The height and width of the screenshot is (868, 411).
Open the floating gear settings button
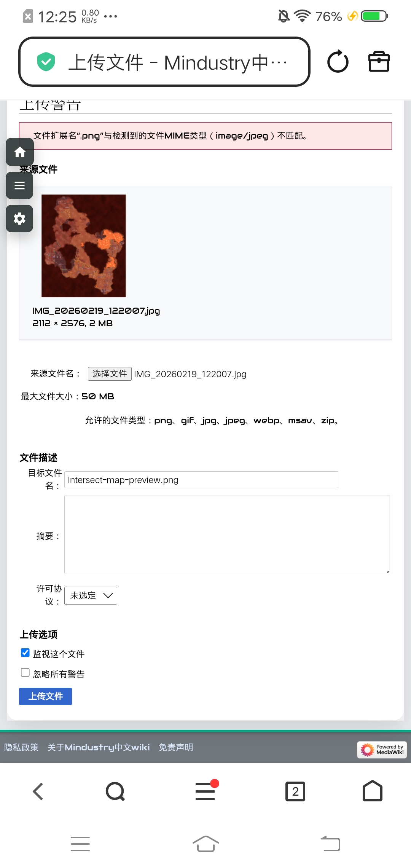pyautogui.click(x=19, y=219)
